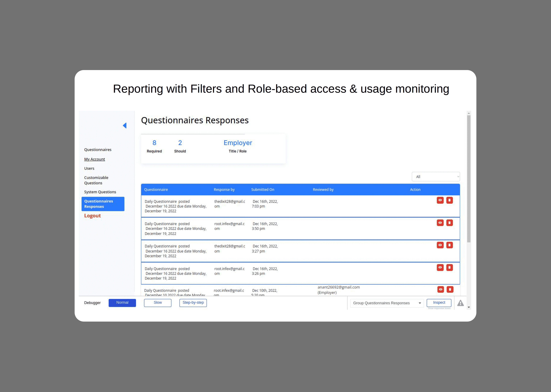Delete the response submitted at 3:50 pm
This screenshot has height=392, width=551.
pos(449,223)
